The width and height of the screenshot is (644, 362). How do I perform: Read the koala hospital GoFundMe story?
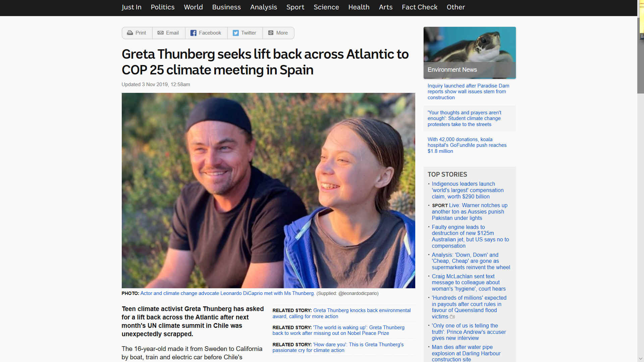[467, 145]
